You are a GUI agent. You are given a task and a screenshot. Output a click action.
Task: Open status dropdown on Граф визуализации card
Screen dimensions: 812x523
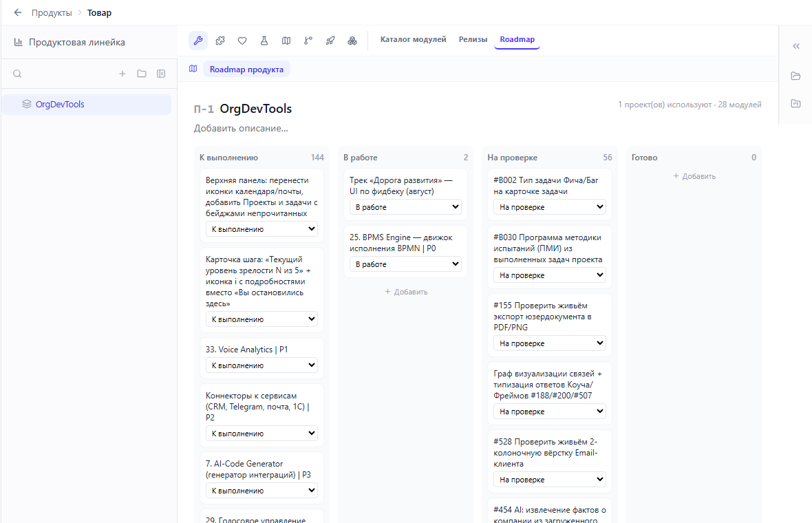click(549, 411)
